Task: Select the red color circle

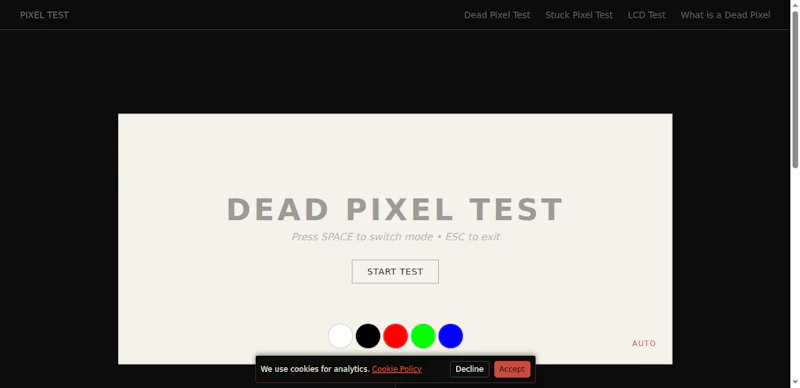Action: (x=395, y=336)
